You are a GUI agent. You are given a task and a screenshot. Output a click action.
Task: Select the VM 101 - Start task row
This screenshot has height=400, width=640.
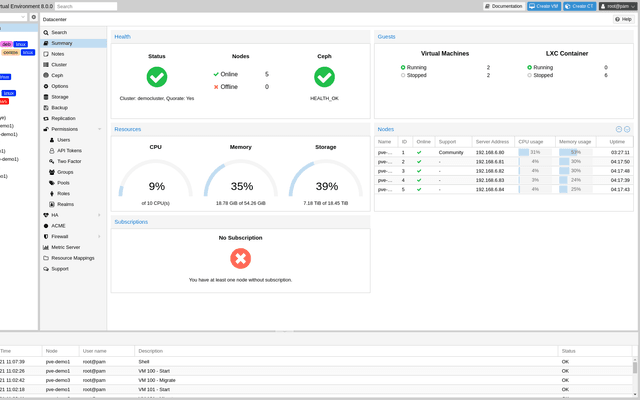pyautogui.click(x=317, y=389)
